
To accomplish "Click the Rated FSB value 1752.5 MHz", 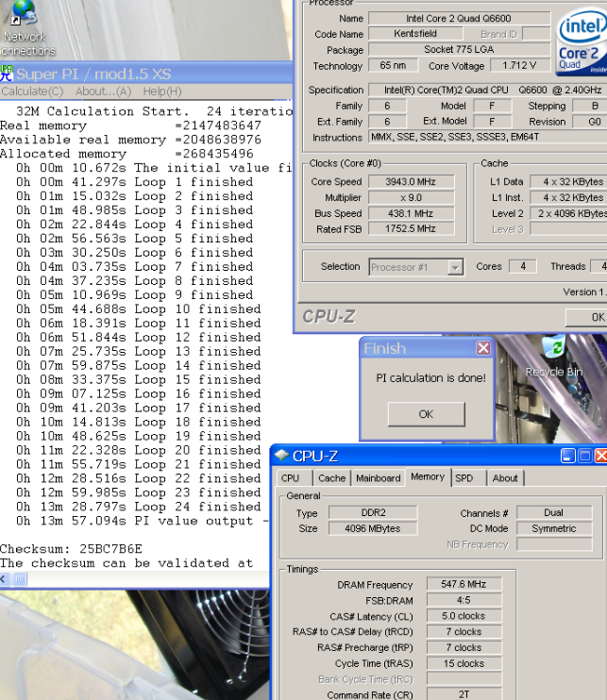I will coord(411,228).
